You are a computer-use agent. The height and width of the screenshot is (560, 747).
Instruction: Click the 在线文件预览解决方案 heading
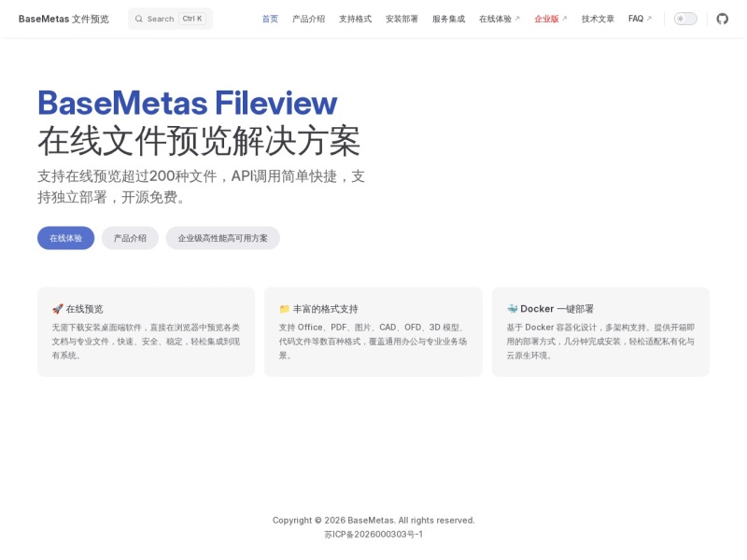[x=199, y=141]
